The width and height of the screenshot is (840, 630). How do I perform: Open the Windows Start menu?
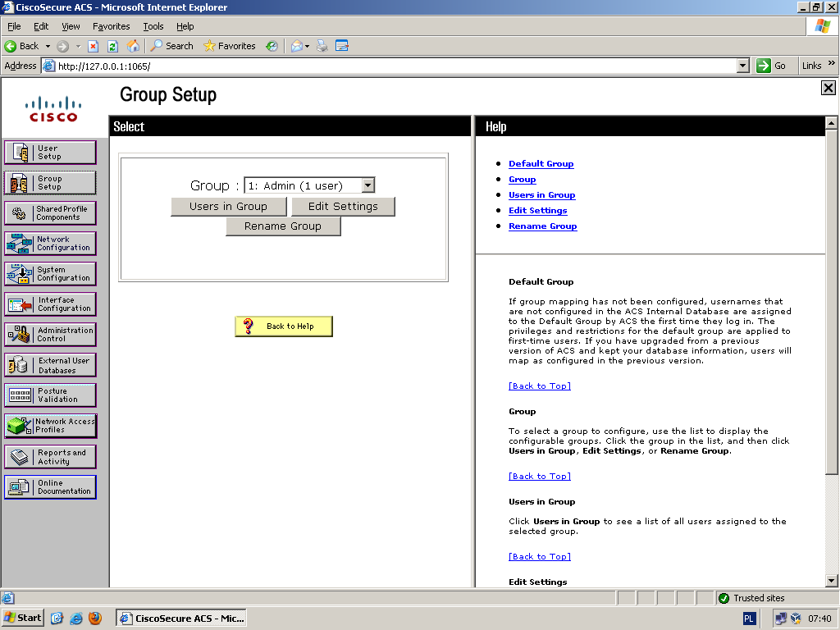22,618
